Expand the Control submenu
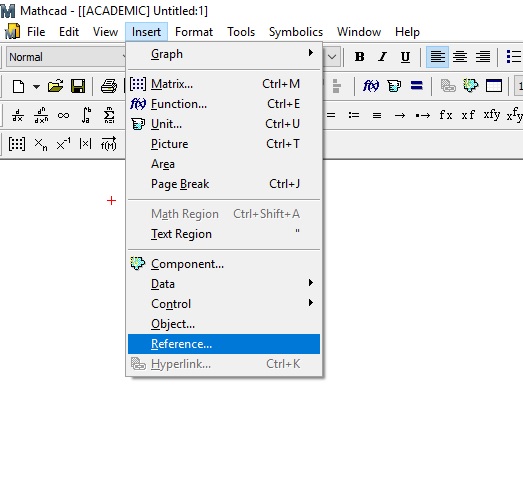Viewport: 523px width, 495px height. (224, 304)
